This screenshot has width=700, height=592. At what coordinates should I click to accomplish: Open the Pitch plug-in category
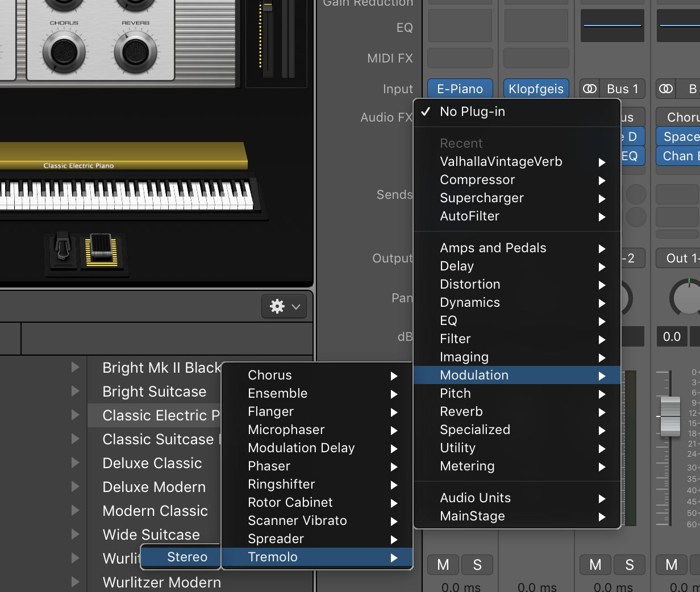517,394
